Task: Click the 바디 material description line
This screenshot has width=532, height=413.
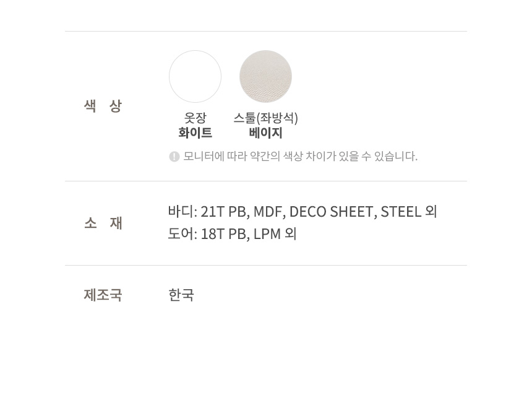Action: (302, 212)
